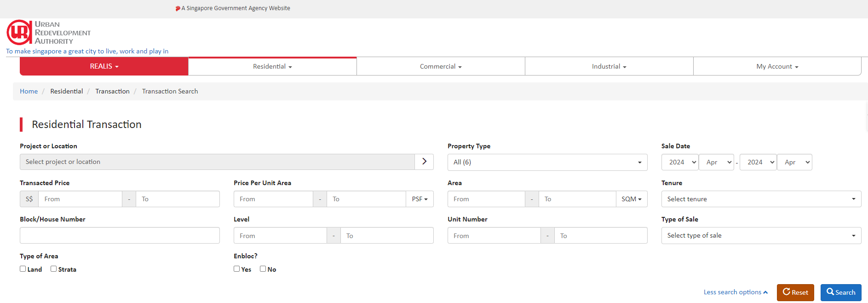Tick the Enbloc No checkbox

point(263,269)
